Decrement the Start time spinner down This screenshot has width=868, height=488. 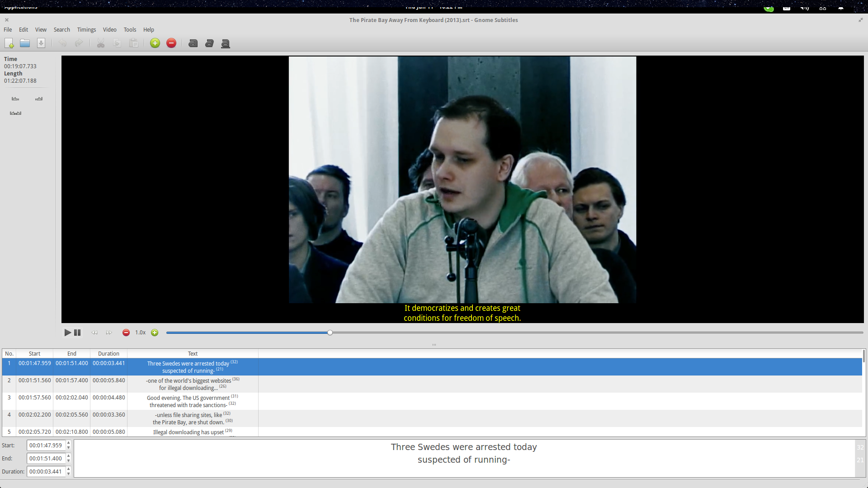click(69, 448)
